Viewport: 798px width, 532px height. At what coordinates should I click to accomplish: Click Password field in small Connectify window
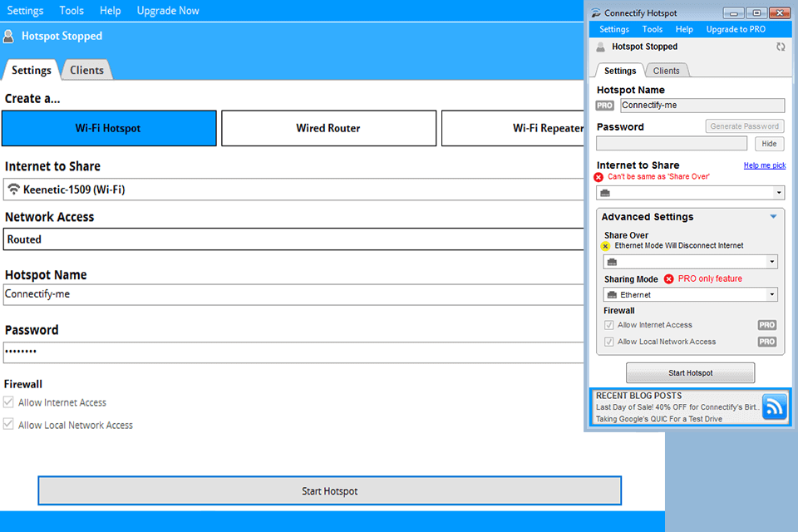tap(672, 144)
